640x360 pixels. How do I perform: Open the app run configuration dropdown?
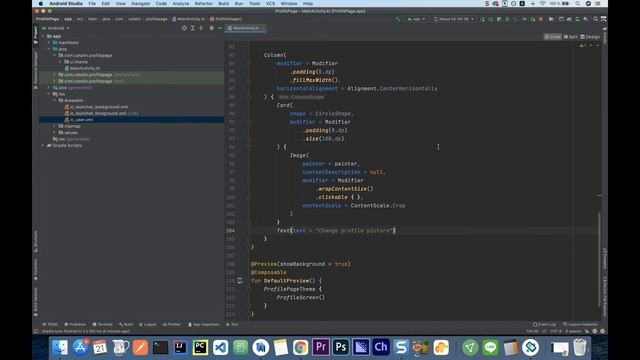point(416,19)
